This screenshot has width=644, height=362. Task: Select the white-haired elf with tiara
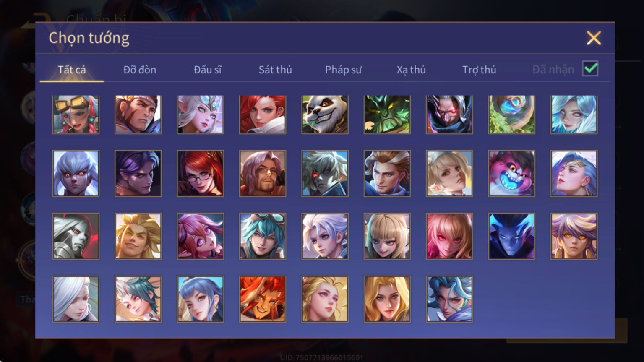pyautogui.click(x=201, y=115)
